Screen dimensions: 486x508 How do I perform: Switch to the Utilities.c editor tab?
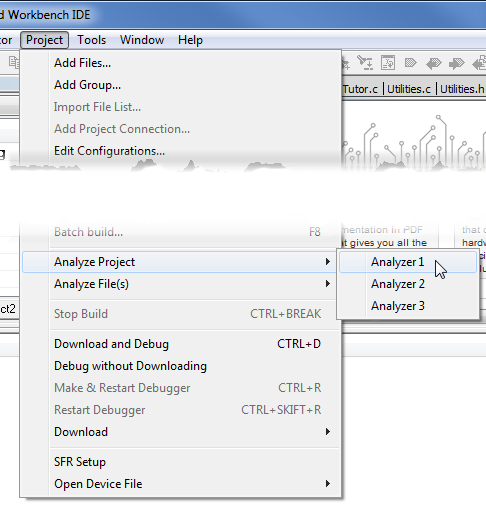click(409, 89)
